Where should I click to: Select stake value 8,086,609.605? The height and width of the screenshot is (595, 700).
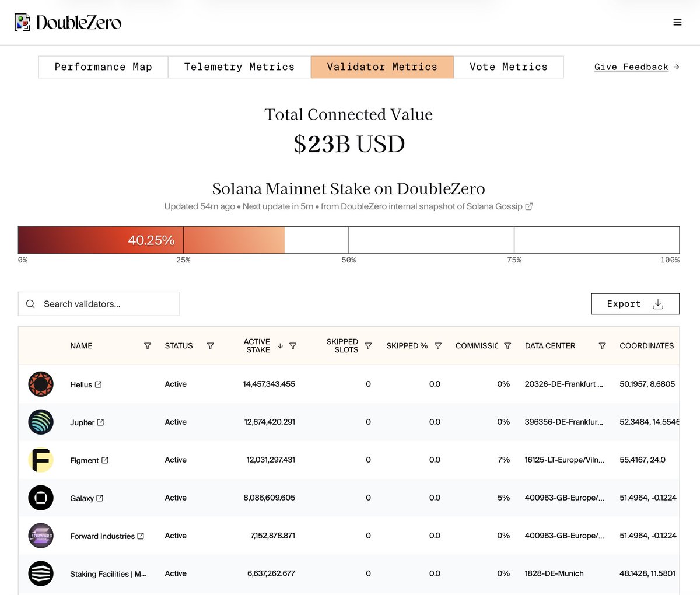[x=269, y=498]
